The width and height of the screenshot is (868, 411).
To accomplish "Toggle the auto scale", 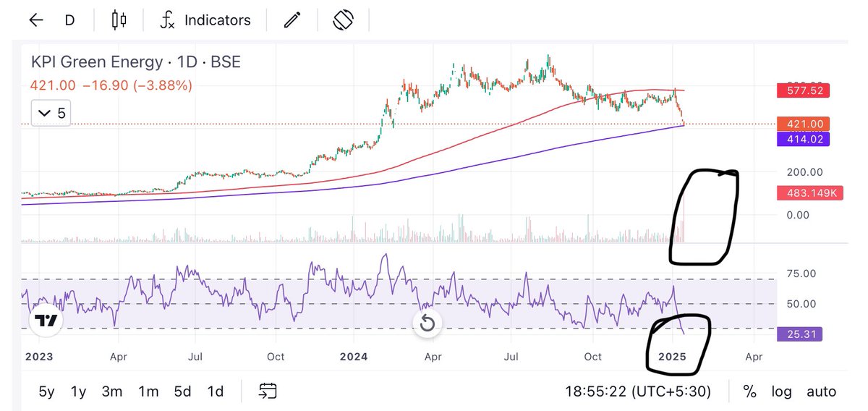I will (821, 391).
